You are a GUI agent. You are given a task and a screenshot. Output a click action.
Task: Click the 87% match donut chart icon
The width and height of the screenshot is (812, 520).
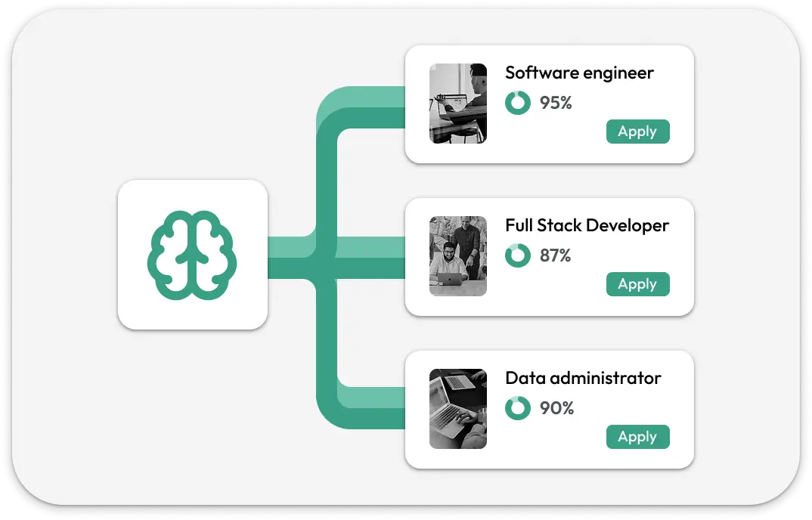(518, 255)
